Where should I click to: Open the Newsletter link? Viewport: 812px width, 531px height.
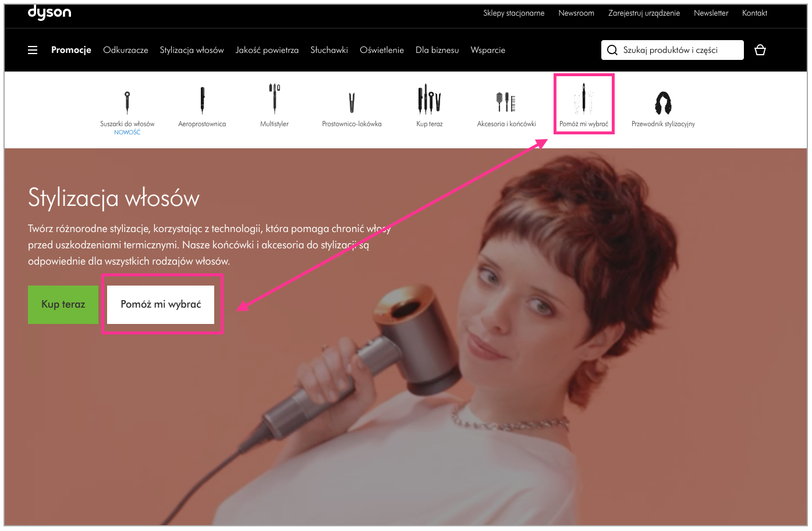[711, 13]
